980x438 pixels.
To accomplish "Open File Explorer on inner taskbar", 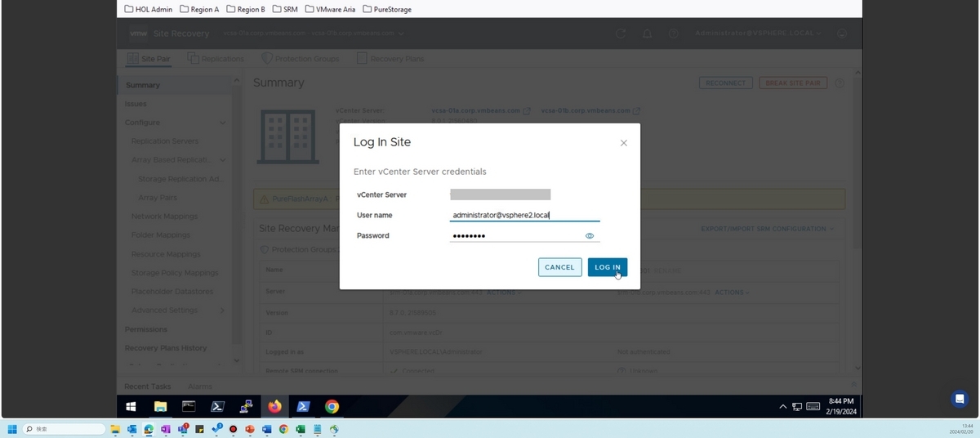I will (x=160, y=406).
